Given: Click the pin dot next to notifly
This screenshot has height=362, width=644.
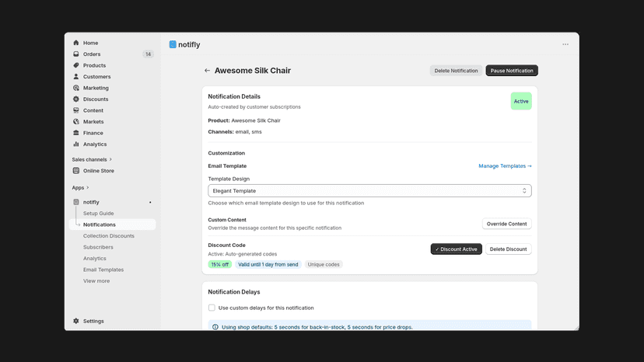Looking at the screenshot, I should point(150,202).
